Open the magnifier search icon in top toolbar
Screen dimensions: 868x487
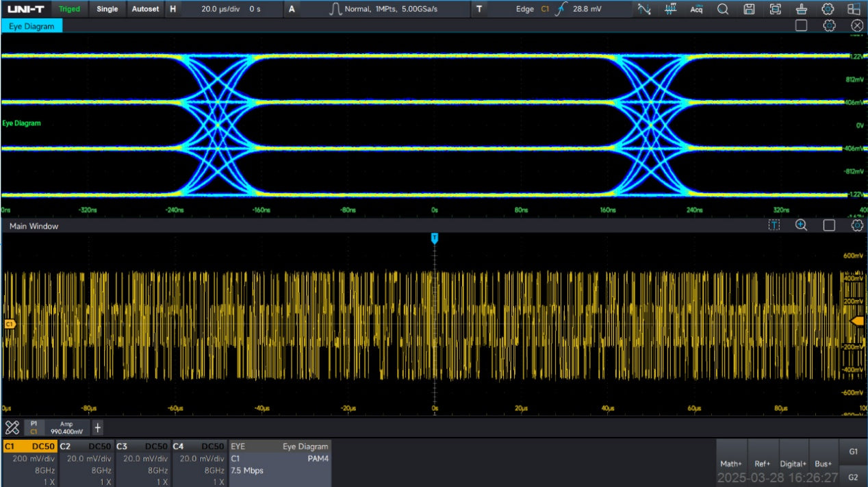pyautogui.click(x=723, y=9)
